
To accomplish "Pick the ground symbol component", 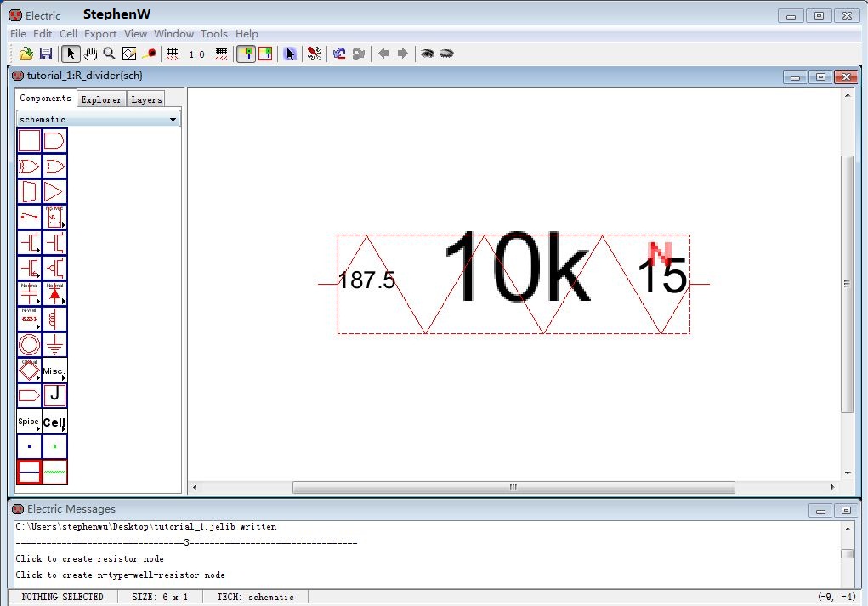I will [54, 344].
